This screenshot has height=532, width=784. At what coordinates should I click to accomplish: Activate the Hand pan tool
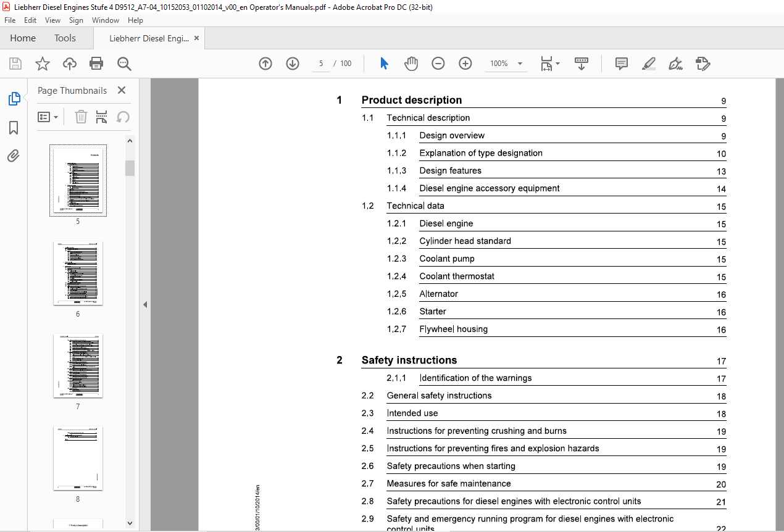pos(411,64)
